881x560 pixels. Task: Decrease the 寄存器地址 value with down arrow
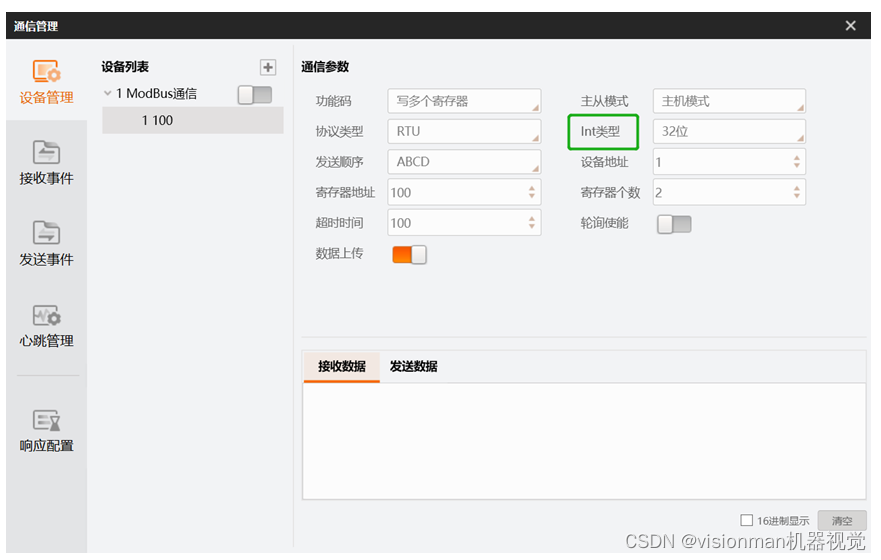point(532,196)
